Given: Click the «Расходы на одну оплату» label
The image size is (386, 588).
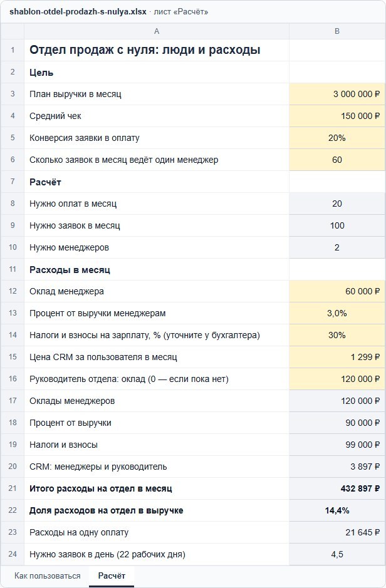Looking at the screenshot, I should tap(79, 533).
